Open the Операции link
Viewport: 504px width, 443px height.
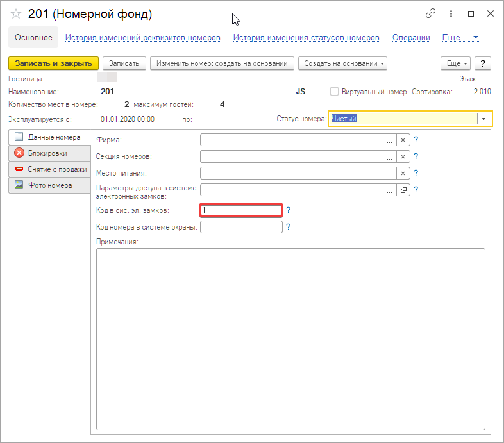411,38
